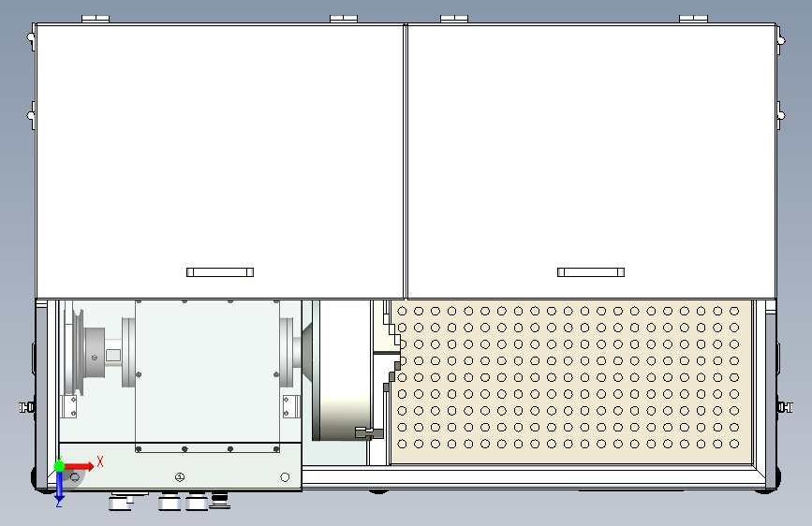Select the right cabinet door handle

pos(591,272)
